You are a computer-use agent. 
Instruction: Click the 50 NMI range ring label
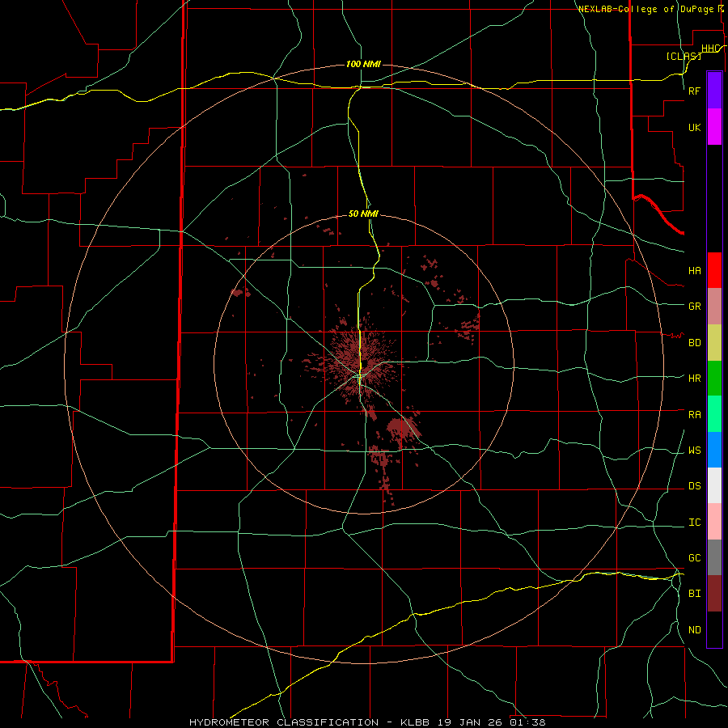click(363, 214)
